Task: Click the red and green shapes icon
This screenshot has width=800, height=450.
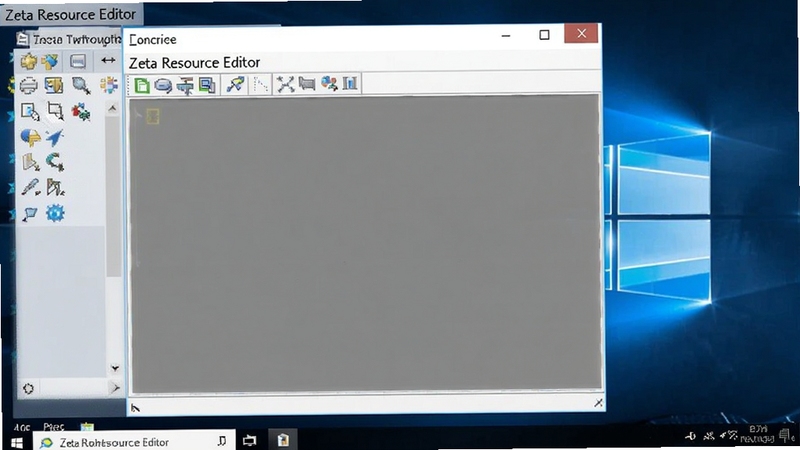Action: [x=81, y=111]
